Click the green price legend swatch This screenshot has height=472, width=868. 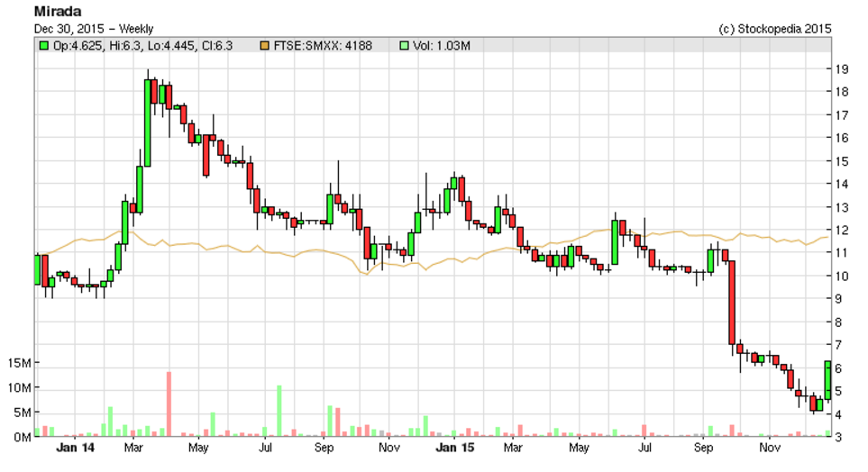click(43, 46)
